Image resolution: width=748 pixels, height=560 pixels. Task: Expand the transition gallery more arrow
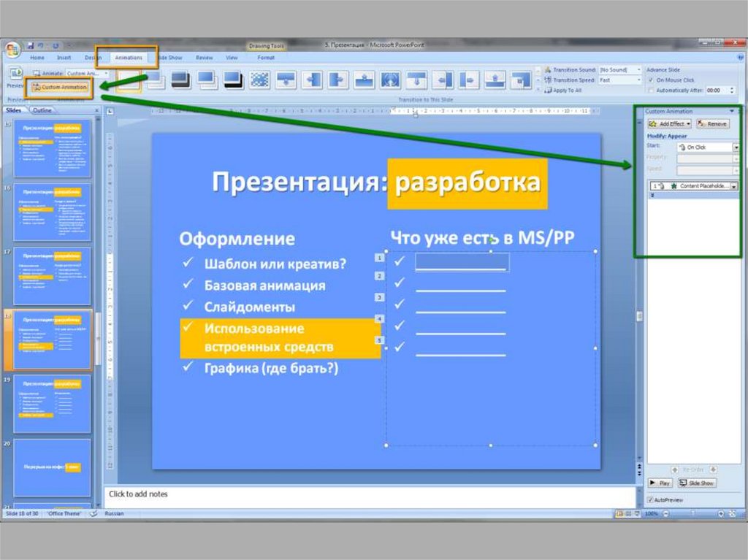[x=538, y=89]
